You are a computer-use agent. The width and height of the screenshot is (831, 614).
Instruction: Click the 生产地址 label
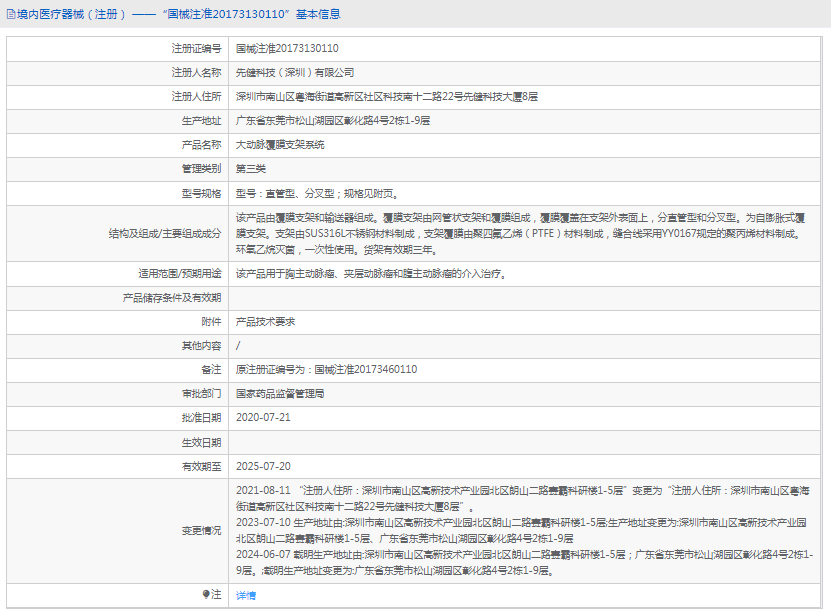click(201, 121)
